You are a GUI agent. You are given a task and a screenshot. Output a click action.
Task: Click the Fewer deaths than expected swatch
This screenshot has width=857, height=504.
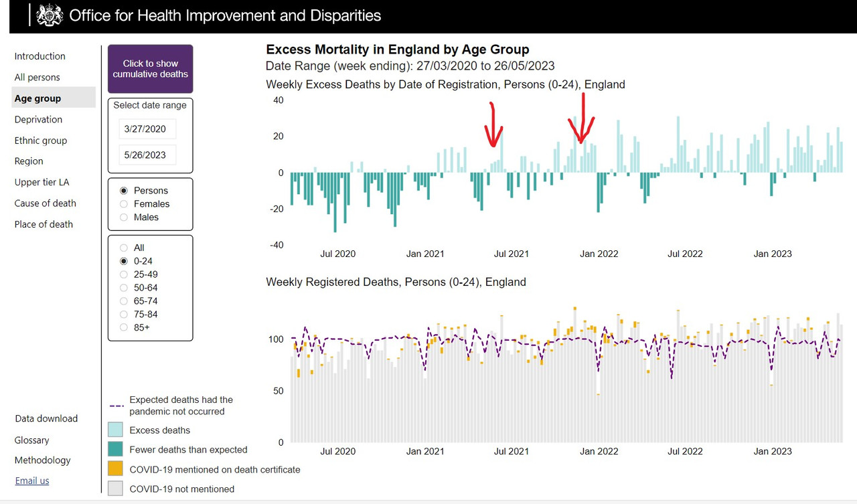click(116, 449)
